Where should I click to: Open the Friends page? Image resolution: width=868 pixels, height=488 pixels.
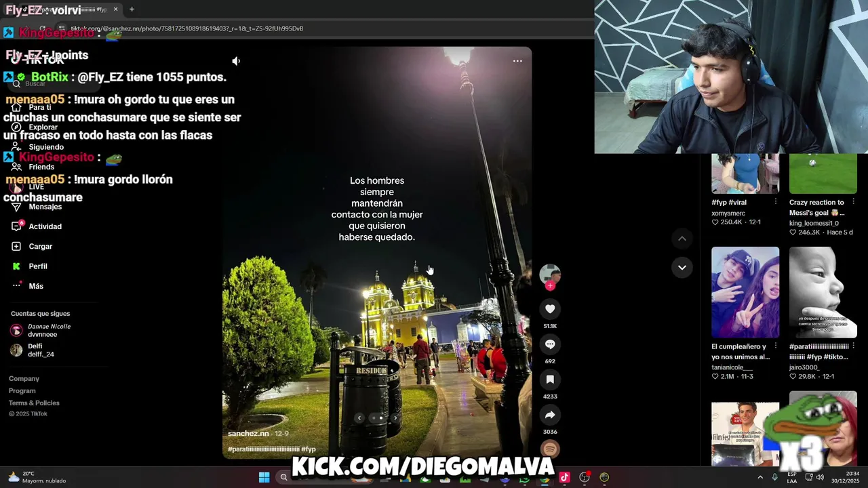pos(41,167)
